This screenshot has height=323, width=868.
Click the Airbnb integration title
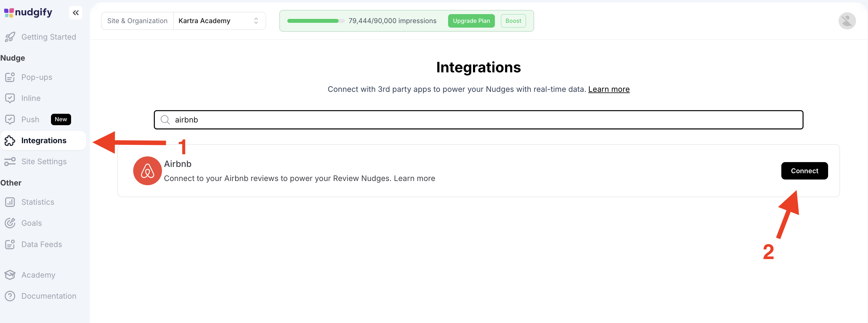pos(178,164)
